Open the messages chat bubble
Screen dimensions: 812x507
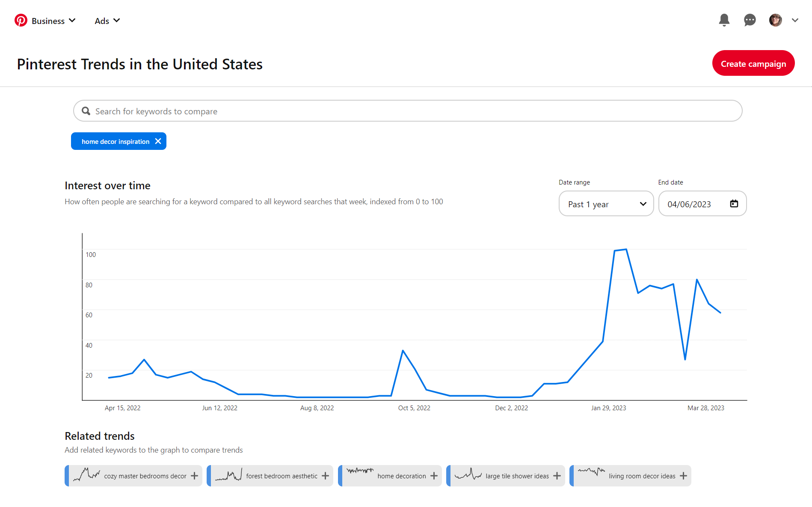tap(750, 20)
